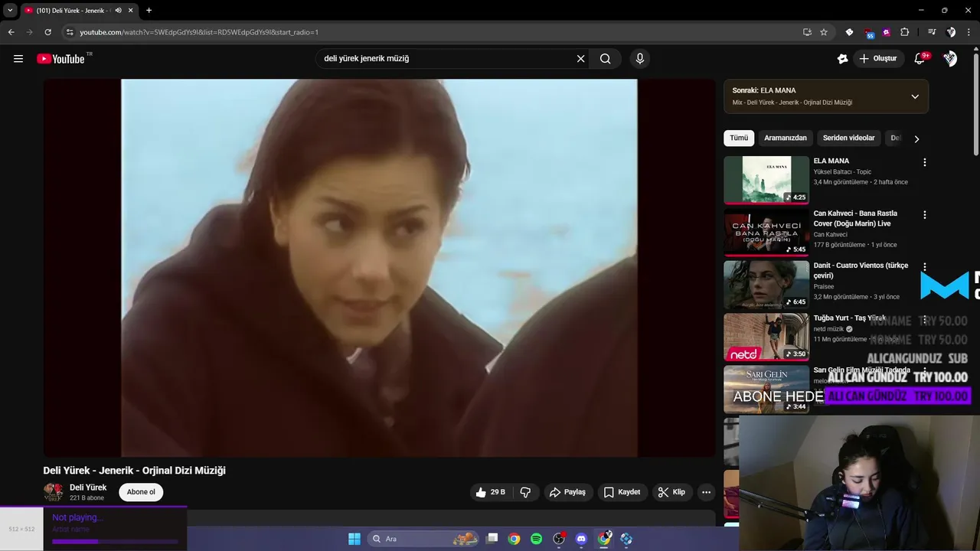Open the tab search dropdown arrow
The height and width of the screenshot is (551, 980).
pos(10,11)
